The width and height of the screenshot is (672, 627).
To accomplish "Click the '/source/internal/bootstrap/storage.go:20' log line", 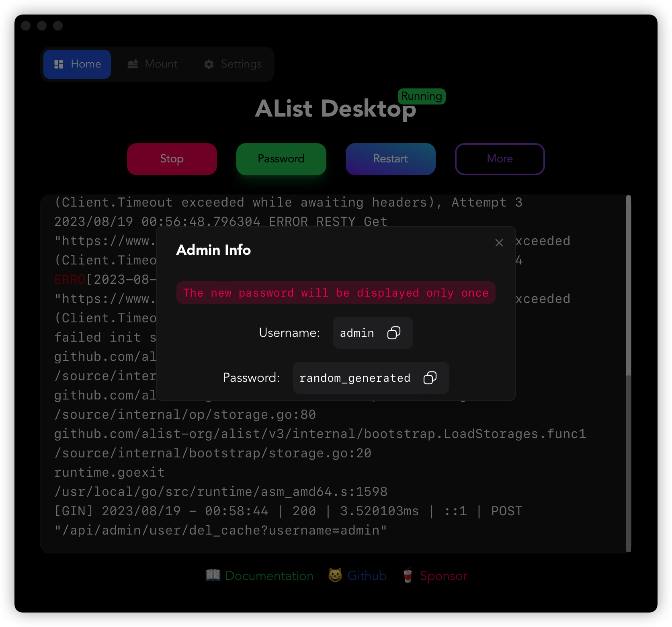I will [213, 453].
